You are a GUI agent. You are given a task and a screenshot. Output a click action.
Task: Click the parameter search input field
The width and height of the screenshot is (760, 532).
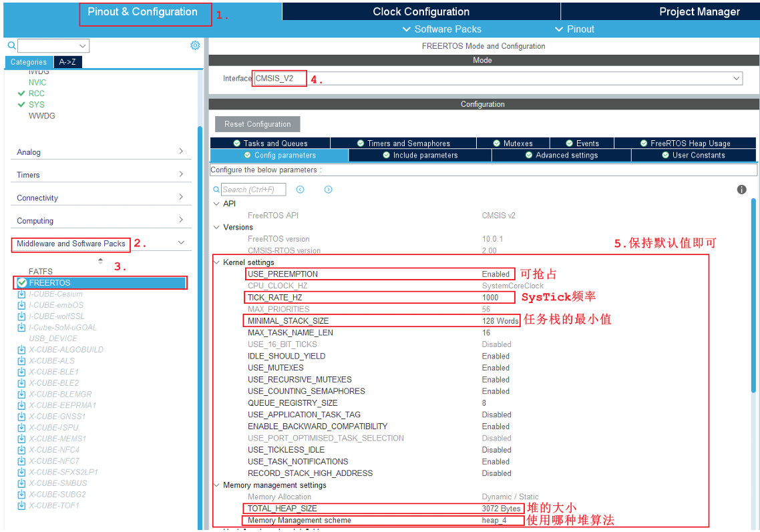(253, 190)
